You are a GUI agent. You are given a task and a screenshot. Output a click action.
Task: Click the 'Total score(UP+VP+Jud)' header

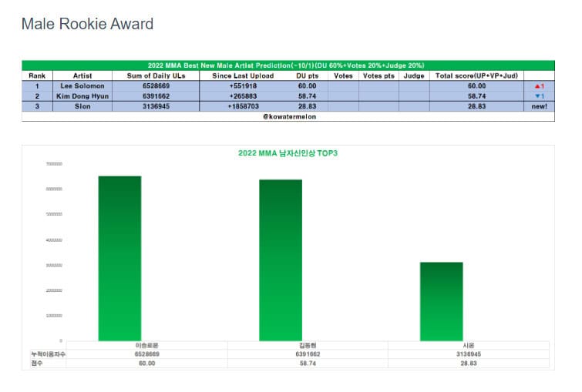point(476,75)
